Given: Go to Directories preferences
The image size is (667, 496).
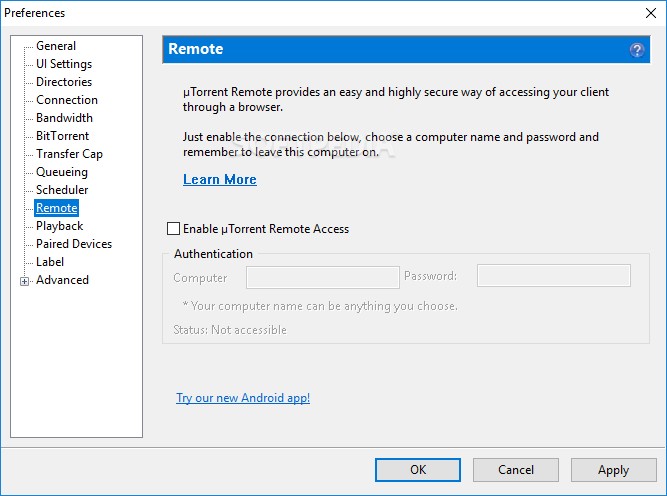Looking at the screenshot, I should tap(64, 82).
